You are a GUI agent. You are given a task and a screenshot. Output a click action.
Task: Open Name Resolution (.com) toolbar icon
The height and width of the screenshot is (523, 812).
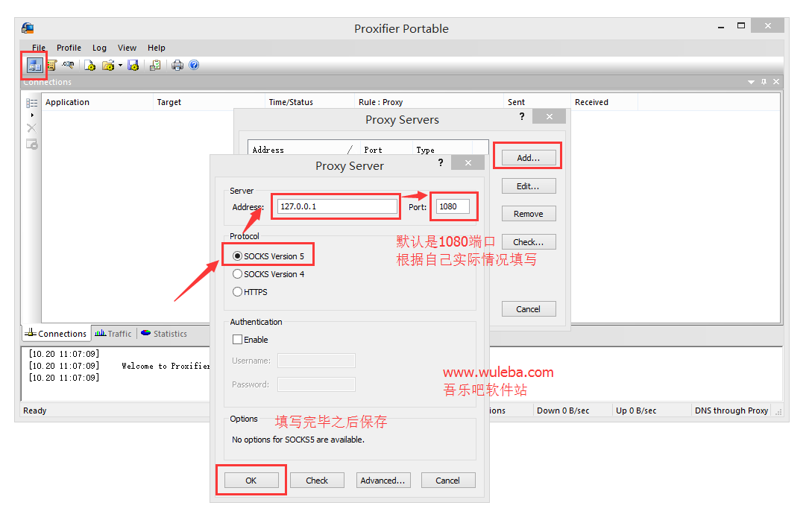pos(68,65)
